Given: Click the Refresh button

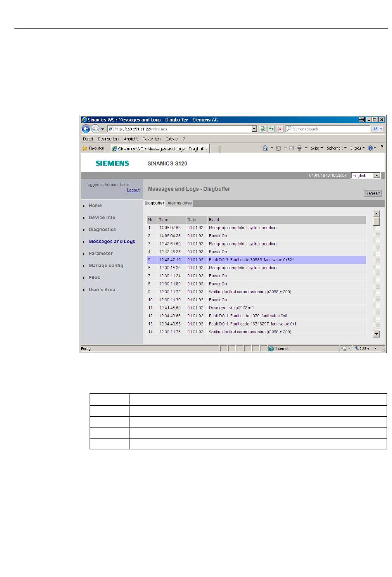Looking at the screenshot, I should (373, 193).
